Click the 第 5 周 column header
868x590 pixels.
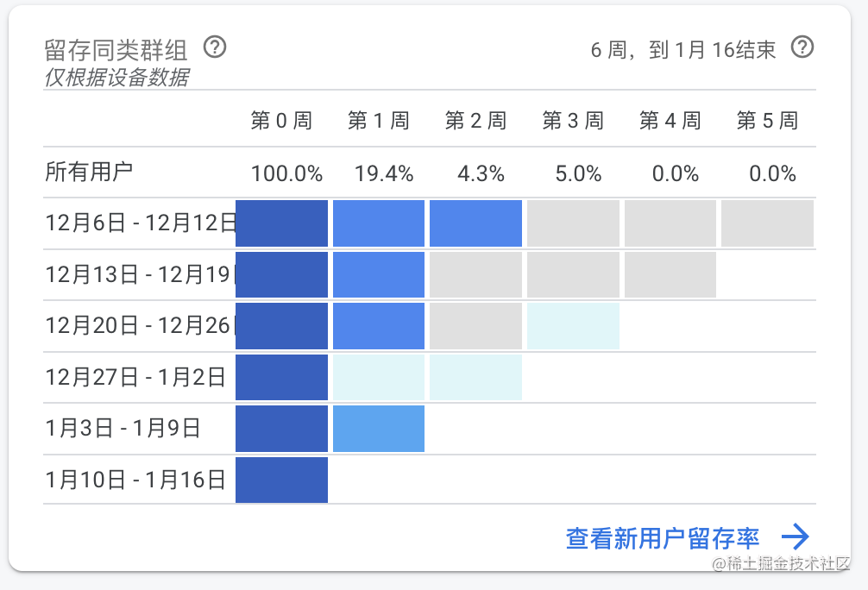click(x=767, y=120)
